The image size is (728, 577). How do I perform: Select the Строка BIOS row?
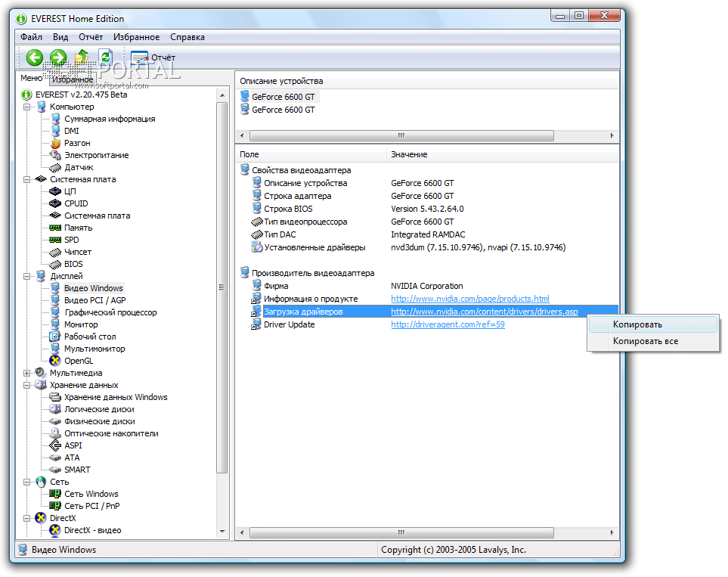pyautogui.click(x=427, y=209)
